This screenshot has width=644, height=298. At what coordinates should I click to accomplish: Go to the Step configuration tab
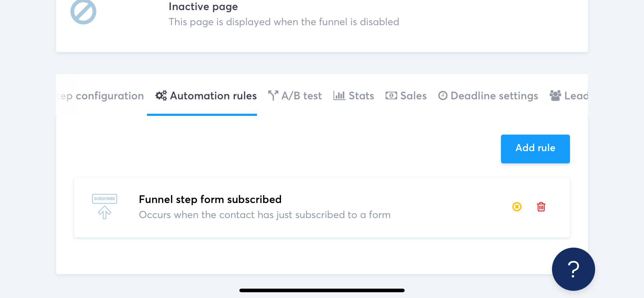pyautogui.click(x=101, y=95)
